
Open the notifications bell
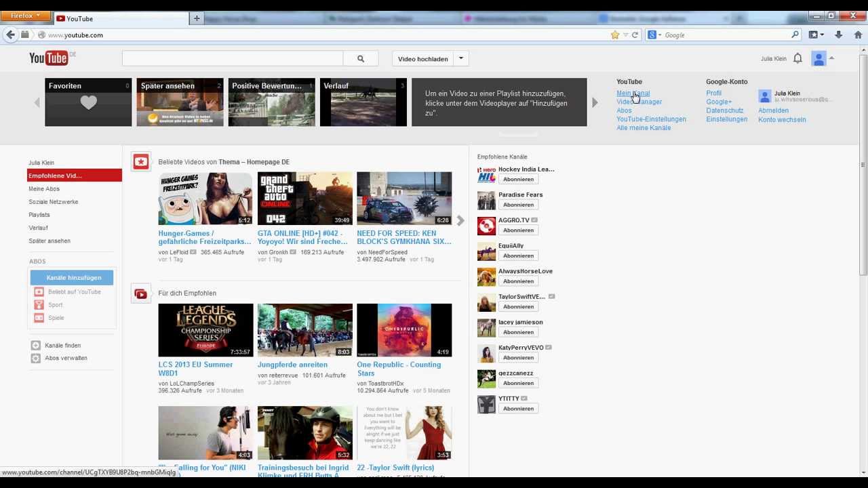click(x=797, y=58)
